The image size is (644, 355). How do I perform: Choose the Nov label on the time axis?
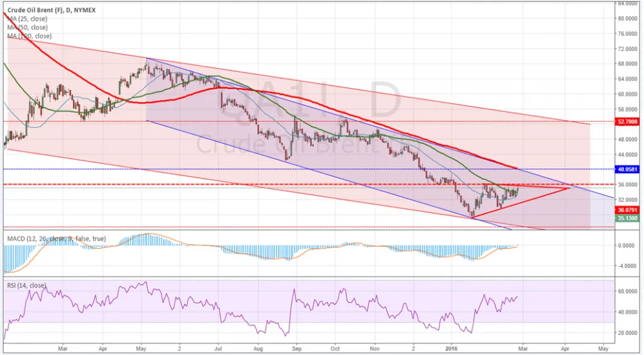[x=375, y=347]
